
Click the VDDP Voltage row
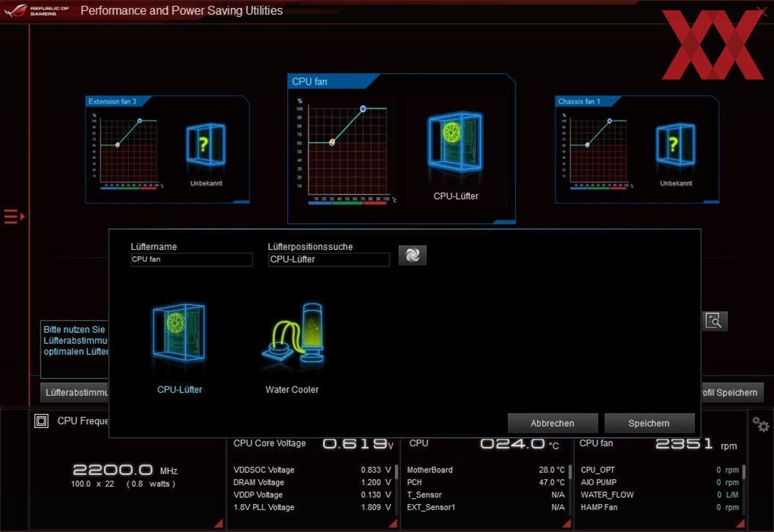[312, 495]
